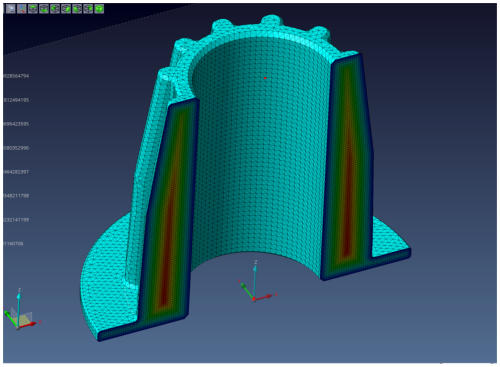Click the colored XYZ axes toolbar icon
The width and height of the screenshot is (500, 367).
[x=22, y=9]
